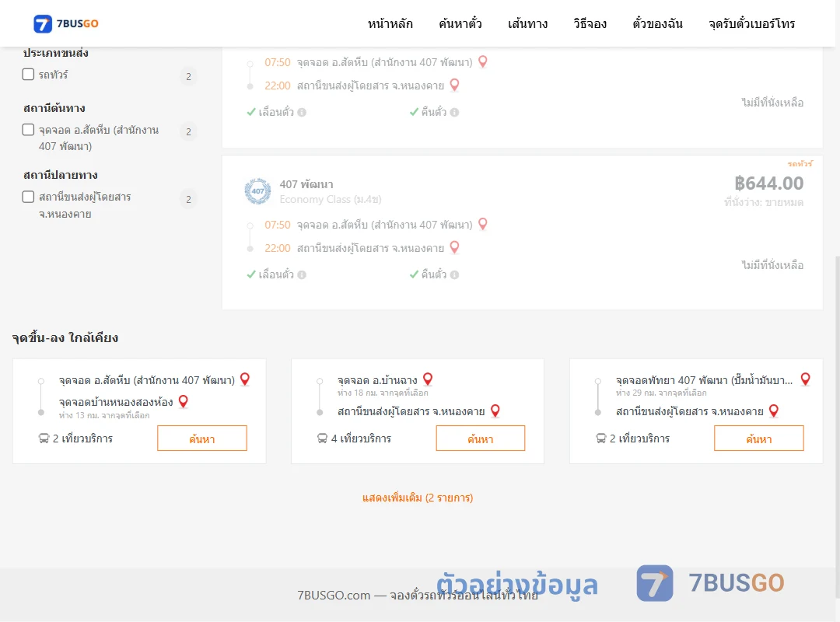This screenshot has height=622, width=840.
Task: Click map pin beside ฿644 trip's 07:50 departure
Action: (x=483, y=224)
